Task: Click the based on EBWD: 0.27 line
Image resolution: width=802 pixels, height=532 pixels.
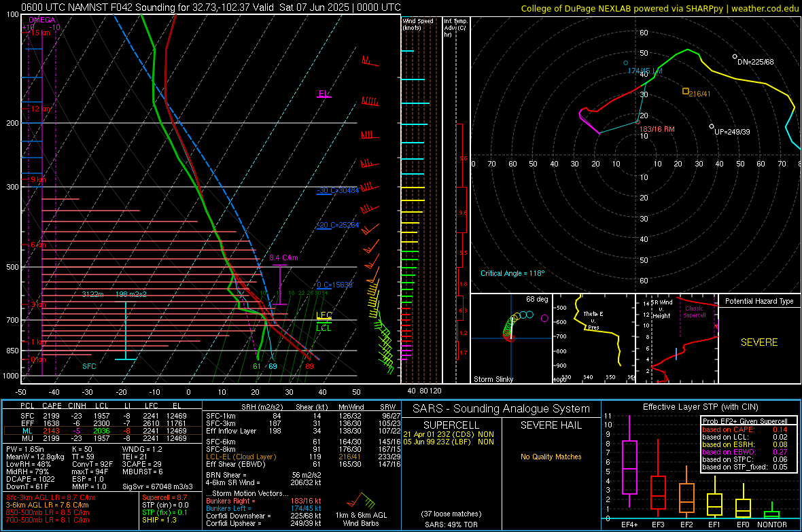Action: click(745, 452)
